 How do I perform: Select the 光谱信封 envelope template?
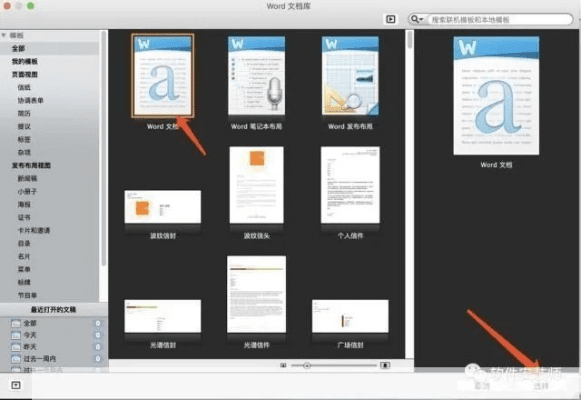pos(163,316)
